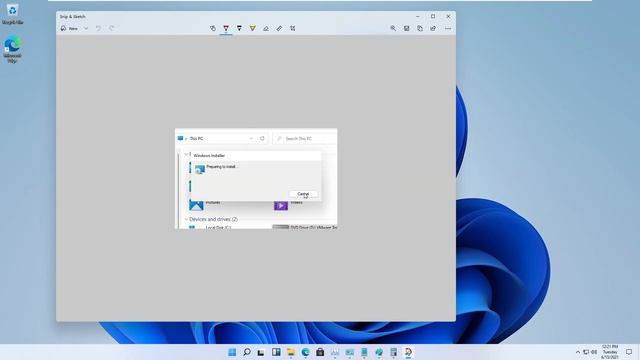The width and height of the screenshot is (640, 360).
Task: Switch to Snip & Sketch taskbar icon
Action: pyautogui.click(x=408, y=352)
